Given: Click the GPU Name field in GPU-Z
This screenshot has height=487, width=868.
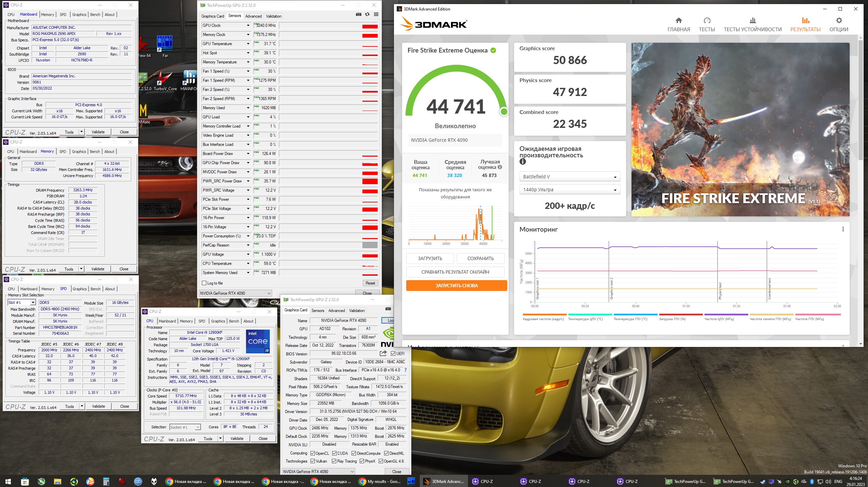Looking at the screenshot, I should (x=344, y=320).
